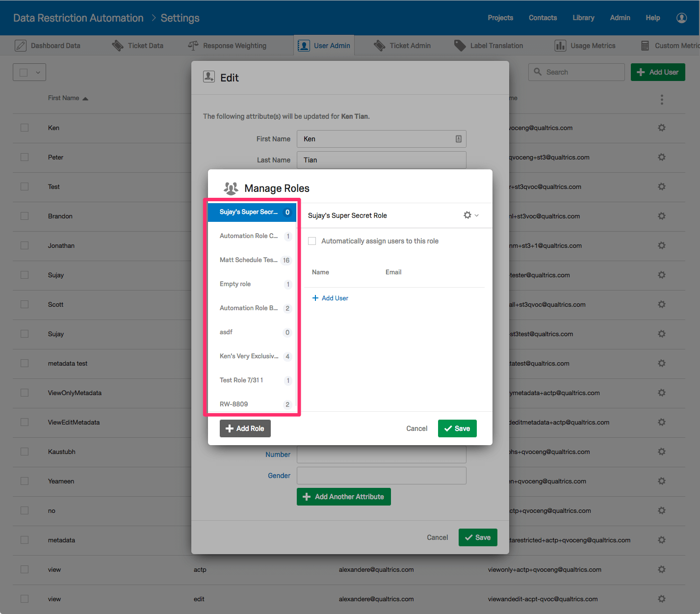Open the Projects menu
Screen dimensions: 700x614
pyautogui.click(x=500, y=18)
